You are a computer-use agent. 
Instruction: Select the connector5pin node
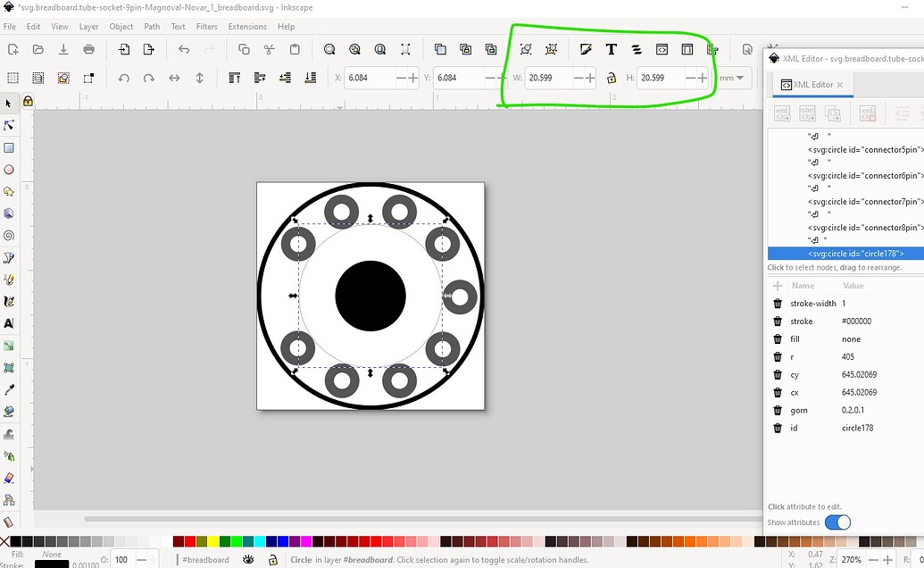tap(865, 150)
